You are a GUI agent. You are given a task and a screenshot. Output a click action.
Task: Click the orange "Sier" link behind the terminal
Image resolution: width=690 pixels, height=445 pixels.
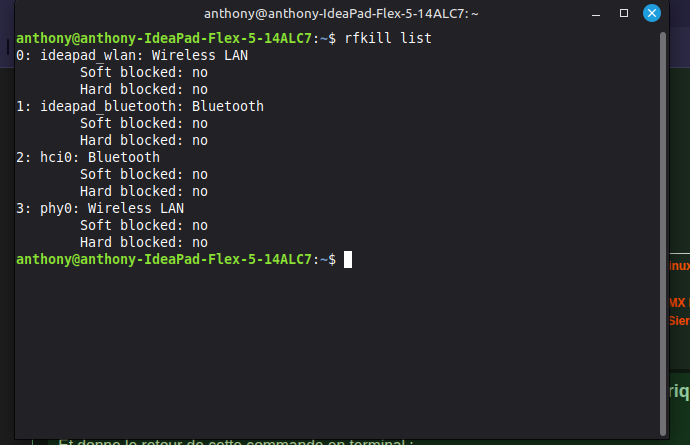pyautogui.click(x=678, y=321)
